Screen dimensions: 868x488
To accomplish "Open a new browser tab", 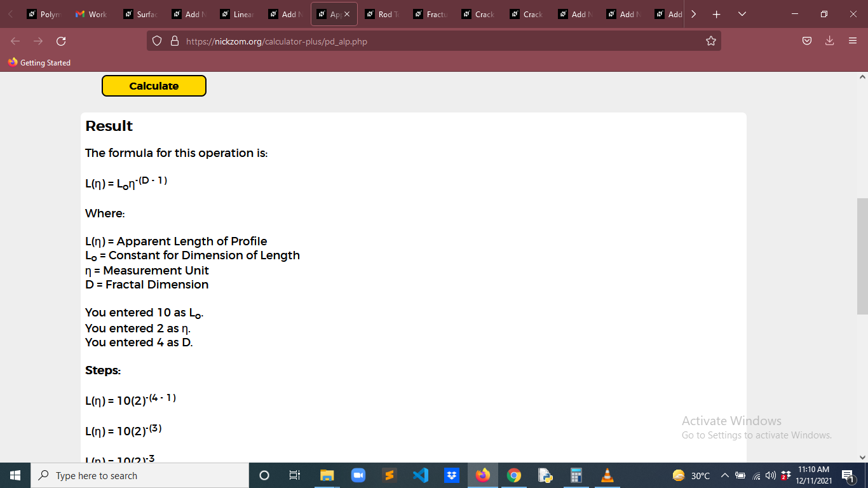I will click(x=716, y=14).
